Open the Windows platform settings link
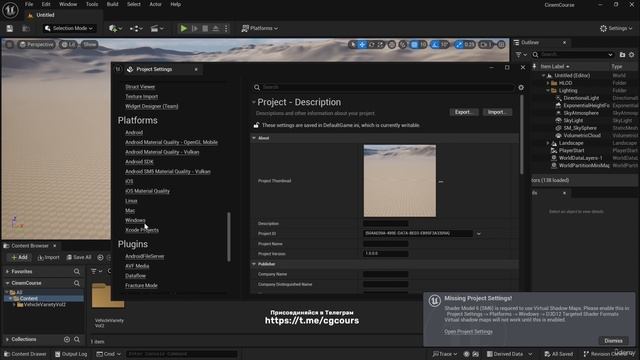 (135, 220)
